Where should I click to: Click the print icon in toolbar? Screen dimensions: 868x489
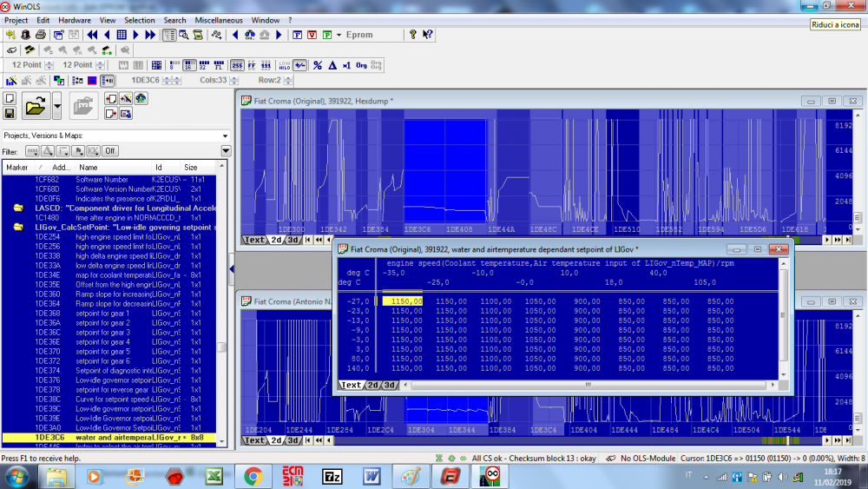tap(41, 35)
